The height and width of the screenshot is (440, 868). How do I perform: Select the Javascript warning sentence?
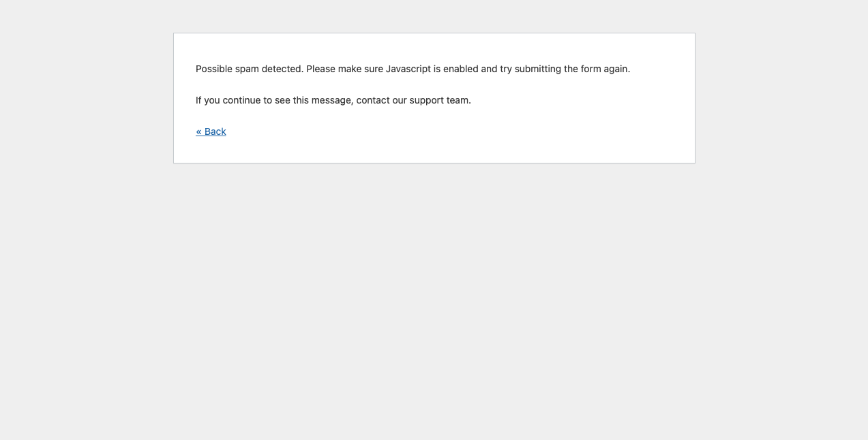413,69
